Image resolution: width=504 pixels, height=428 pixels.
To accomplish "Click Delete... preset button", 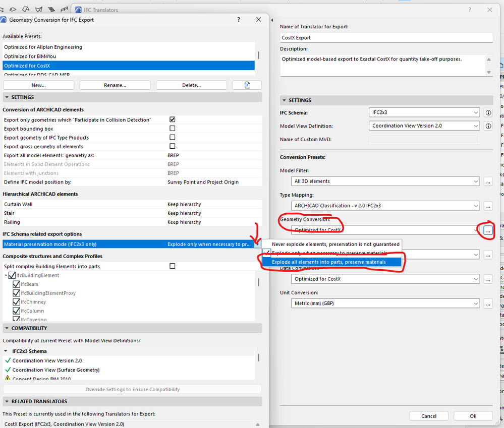I will (x=192, y=85).
